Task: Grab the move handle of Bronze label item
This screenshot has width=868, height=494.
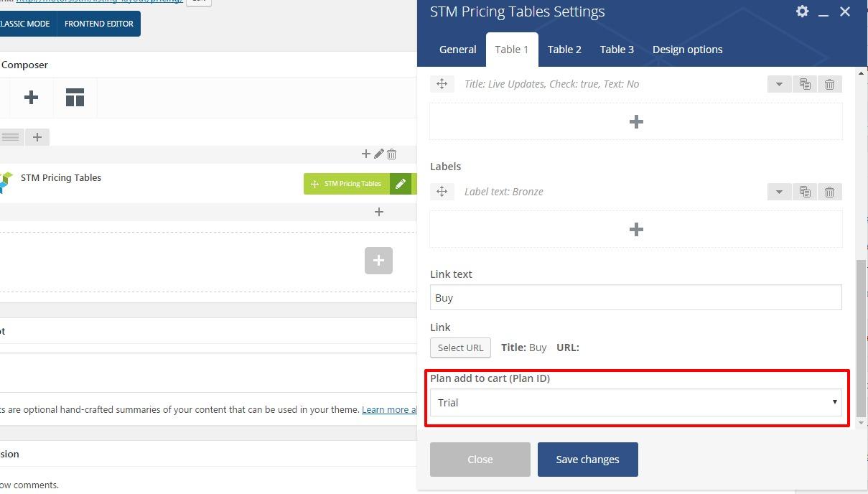Action: 442,192
